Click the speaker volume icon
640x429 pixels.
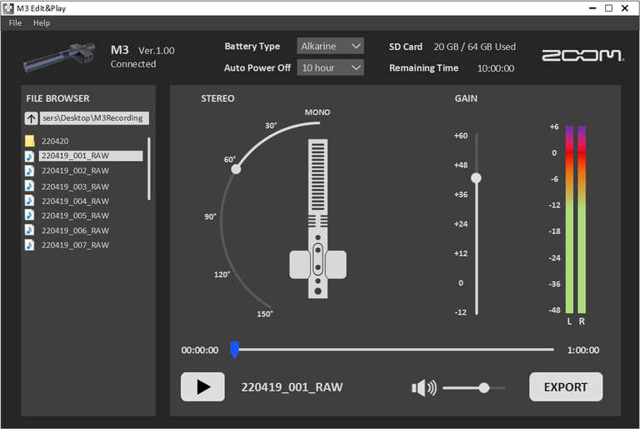pos(424,387)
